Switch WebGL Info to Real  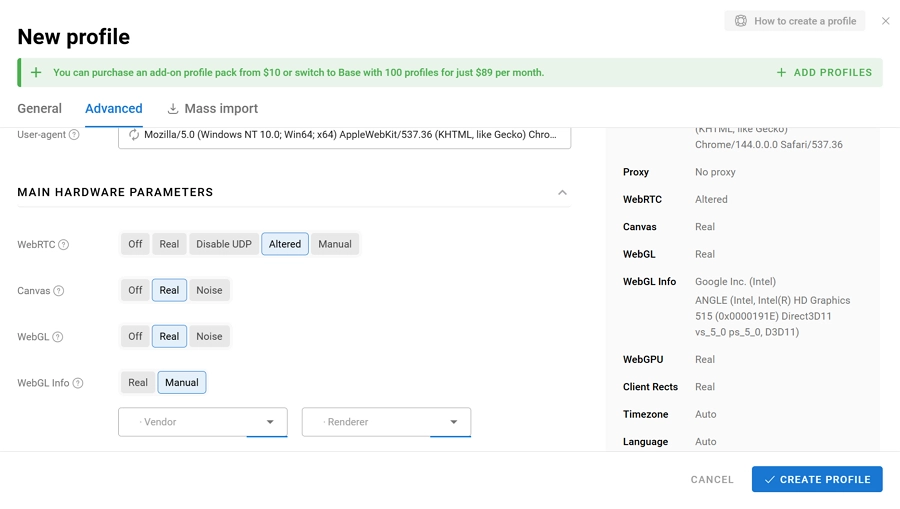[138, 382]
